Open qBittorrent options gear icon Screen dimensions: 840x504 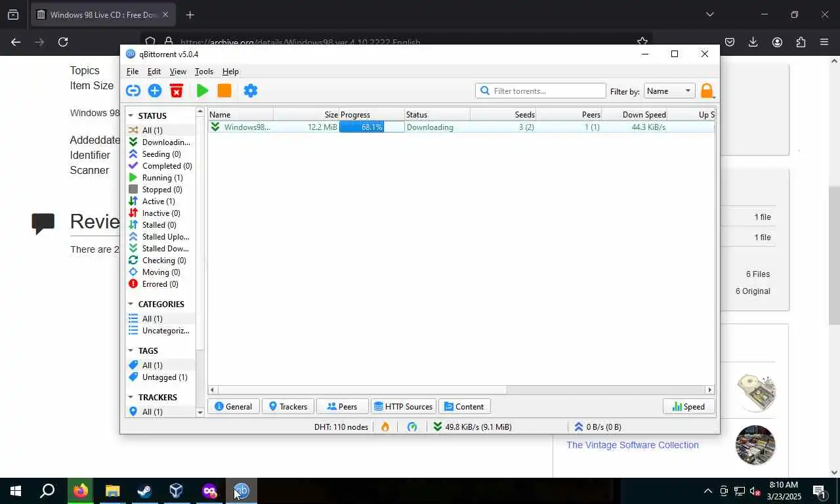pyautogui.click(x=251, y=91)
